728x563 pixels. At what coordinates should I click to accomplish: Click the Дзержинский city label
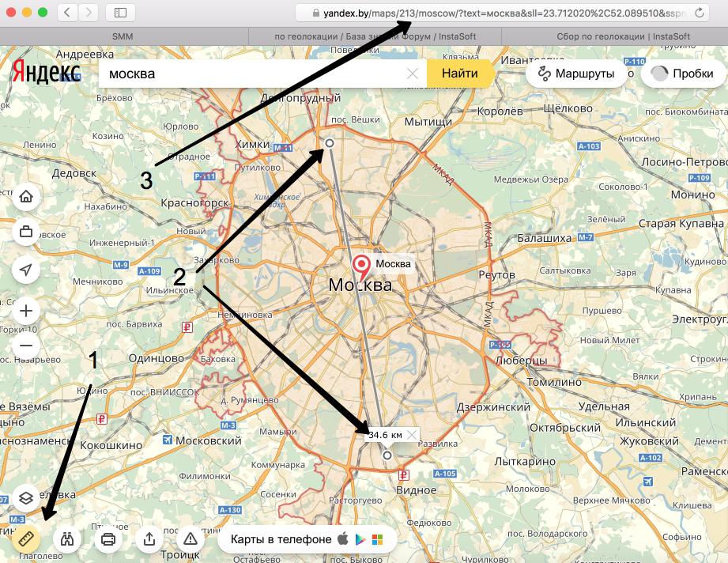tap(493, 407)
